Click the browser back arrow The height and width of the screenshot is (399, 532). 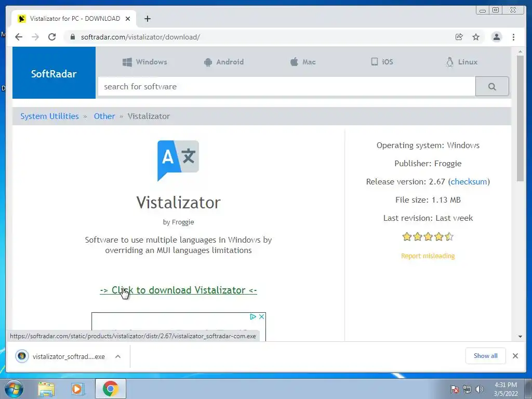[x=19, y=37]
